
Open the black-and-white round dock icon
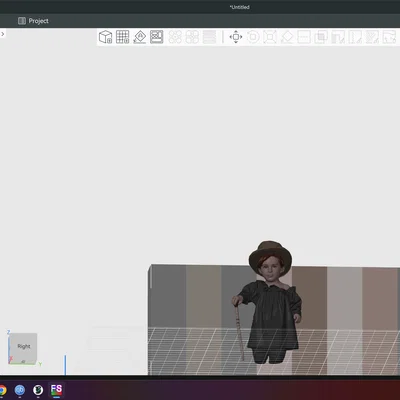click(38, 389)
